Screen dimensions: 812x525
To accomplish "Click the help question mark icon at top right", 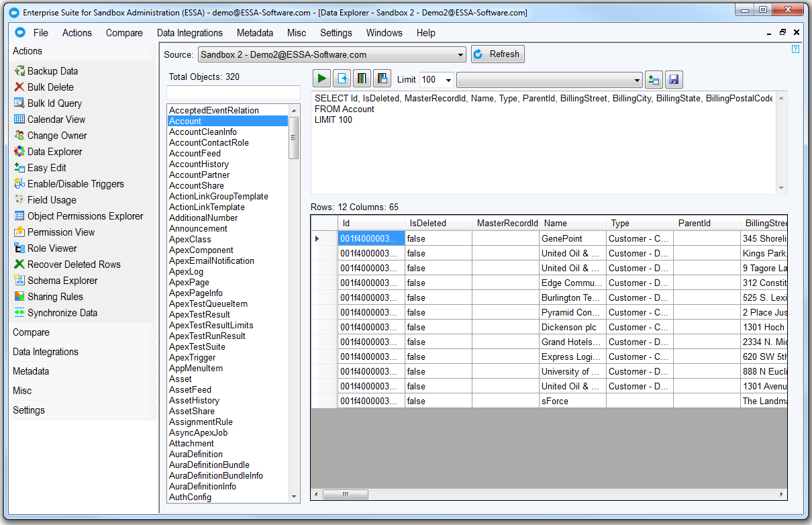I will click(795, 49).
